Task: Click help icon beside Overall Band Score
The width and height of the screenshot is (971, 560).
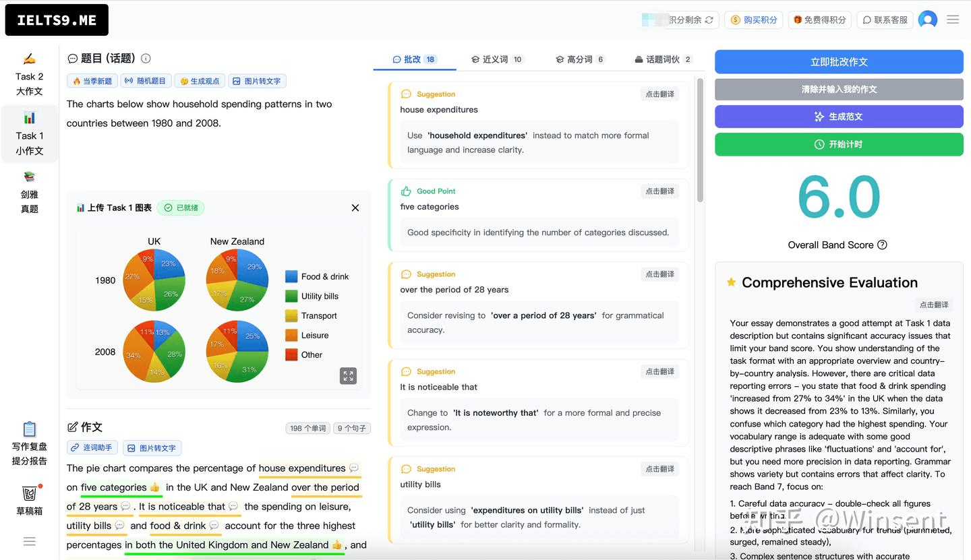Action: [882, 245]
